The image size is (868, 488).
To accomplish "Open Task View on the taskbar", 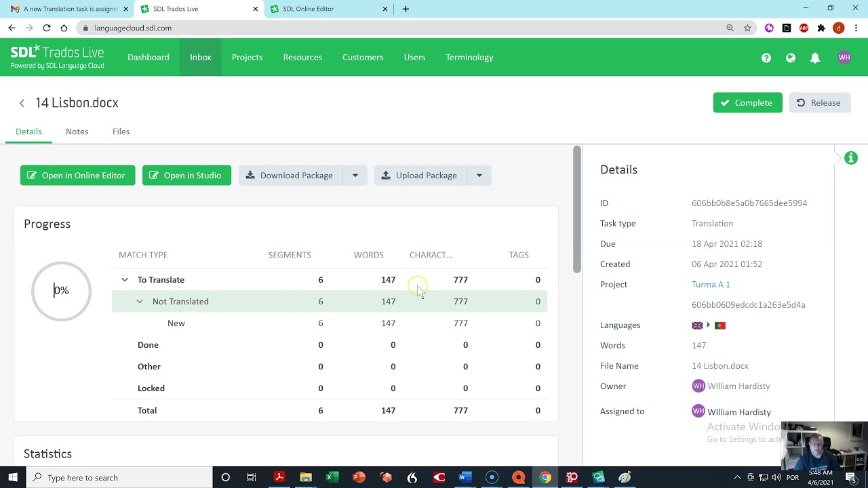I will pos(252,477).
